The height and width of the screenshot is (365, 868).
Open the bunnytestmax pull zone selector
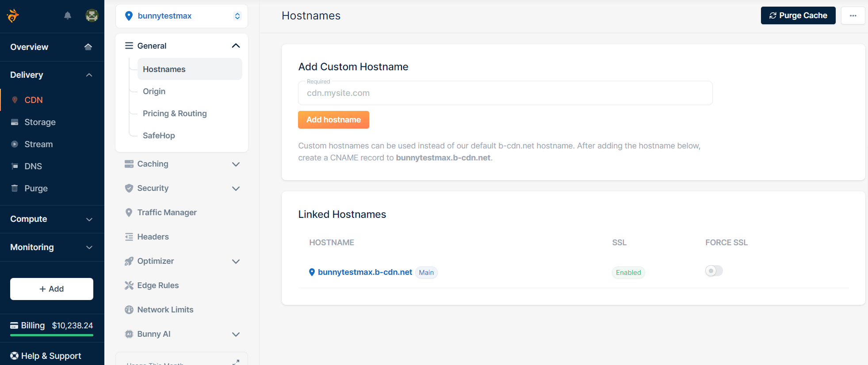182,16
